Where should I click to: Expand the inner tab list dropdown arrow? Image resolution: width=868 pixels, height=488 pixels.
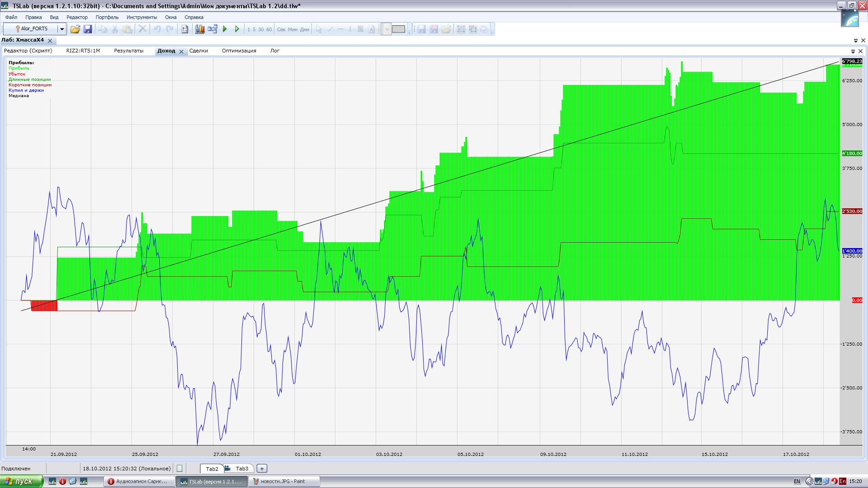(853, 52)
